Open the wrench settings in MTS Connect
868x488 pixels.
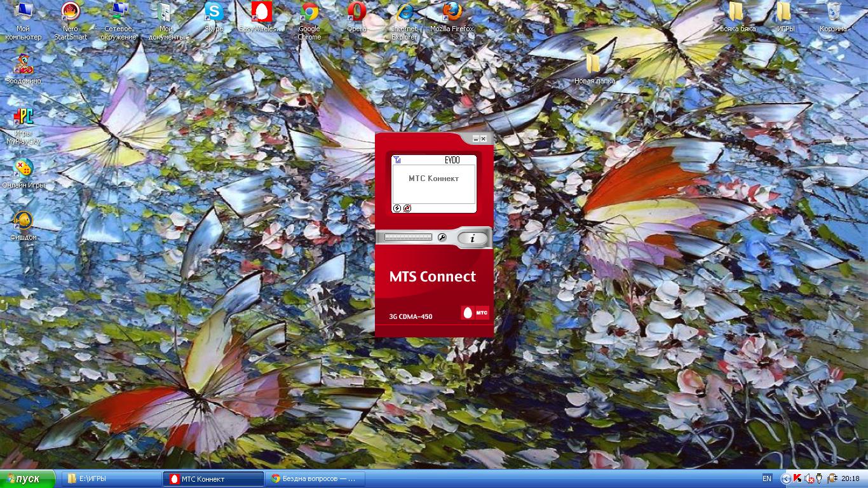coord(442,238)
